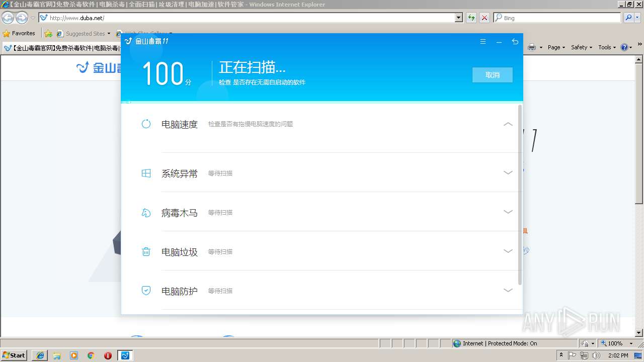Click the 电脑垃圾 trash bin icon
The image size is (644, 362).
click(146, 252)
